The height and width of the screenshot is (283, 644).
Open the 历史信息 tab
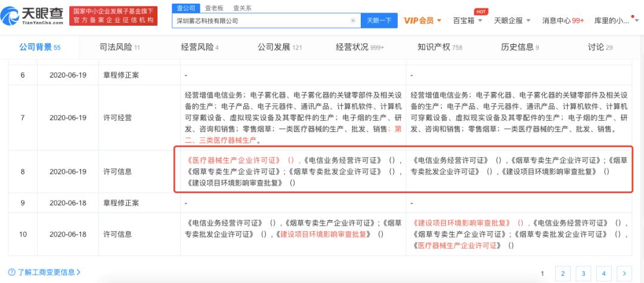click(520, 47)
